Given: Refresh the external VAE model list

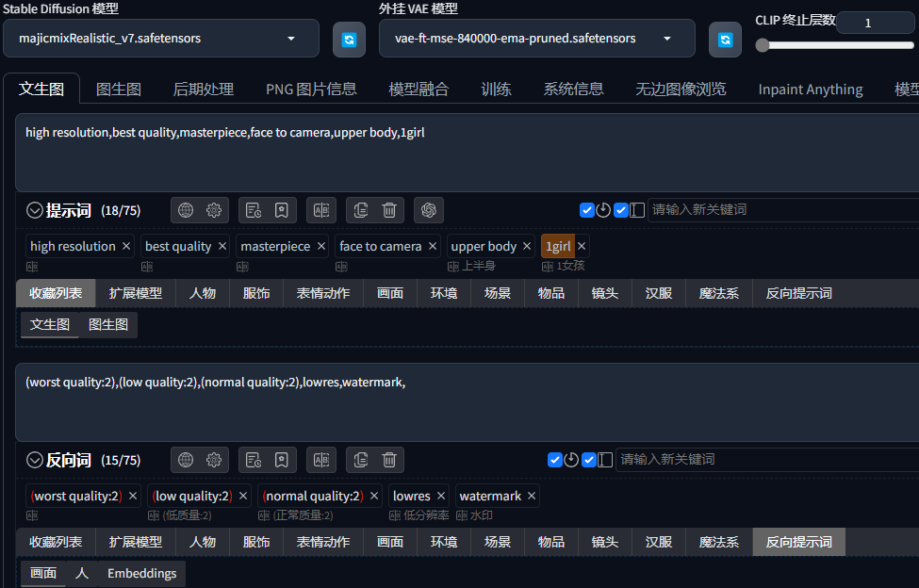Looking at the screenshot, I should (725, 40).
